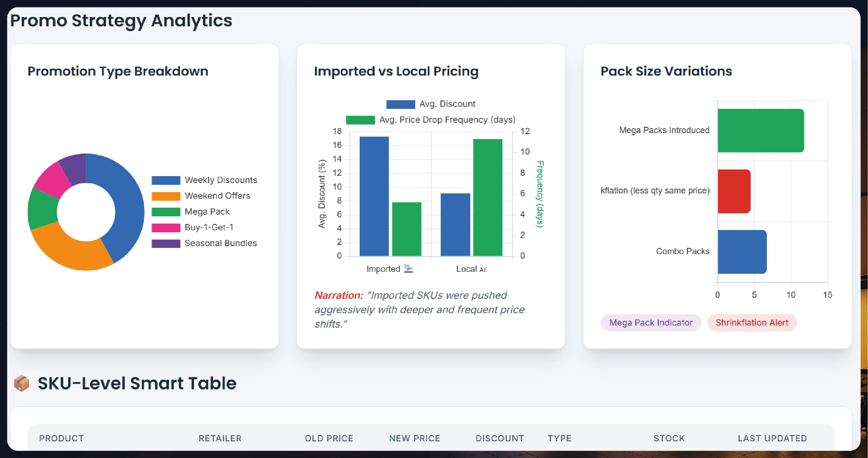Click the Promo Strategy Analytics heading

tap(121, 21)
